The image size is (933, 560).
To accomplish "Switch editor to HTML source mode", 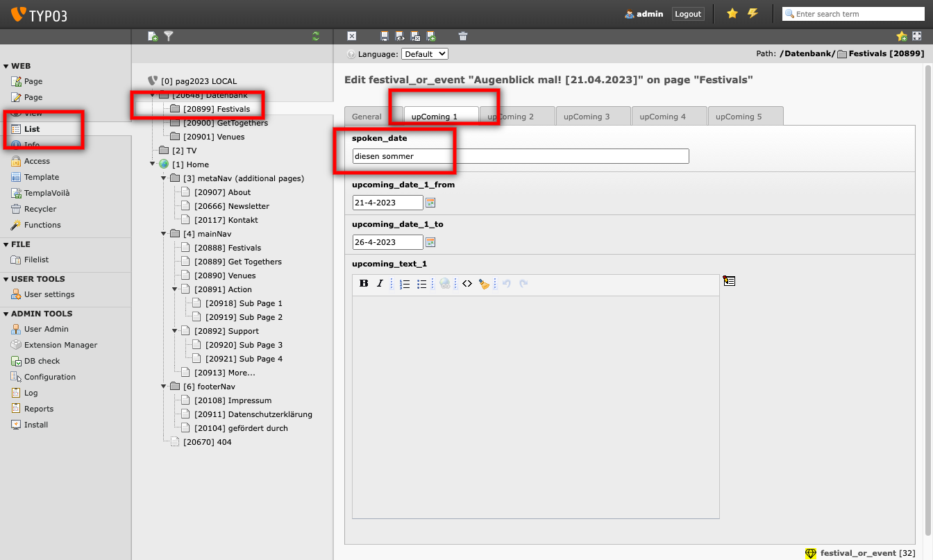I will point(467,283).
